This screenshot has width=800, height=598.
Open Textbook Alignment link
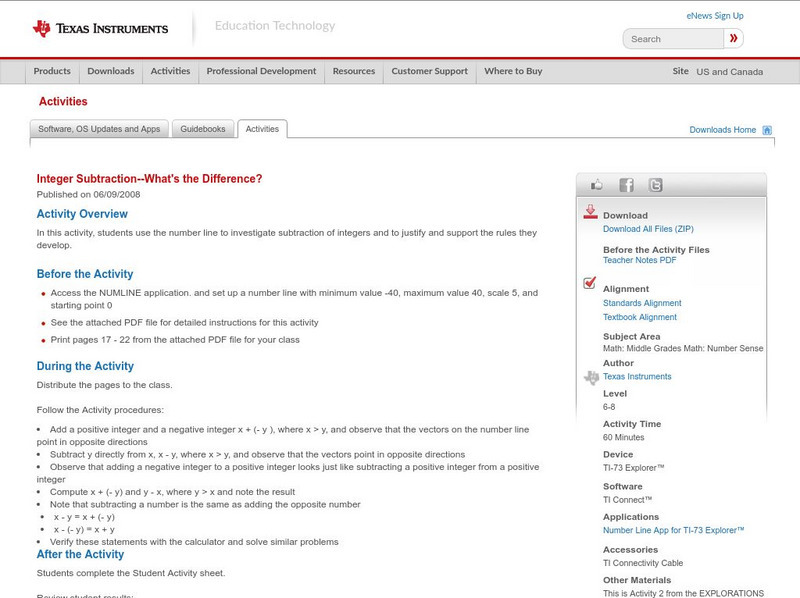tap(640, 317)
